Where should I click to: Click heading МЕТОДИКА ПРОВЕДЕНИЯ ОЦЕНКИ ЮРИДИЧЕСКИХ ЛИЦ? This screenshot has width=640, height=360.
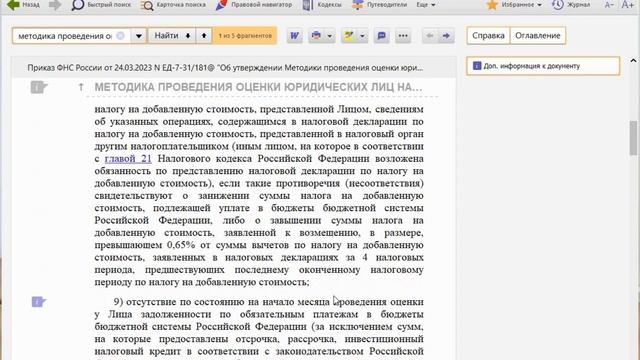pyautogui.click(x=258, y=87)
